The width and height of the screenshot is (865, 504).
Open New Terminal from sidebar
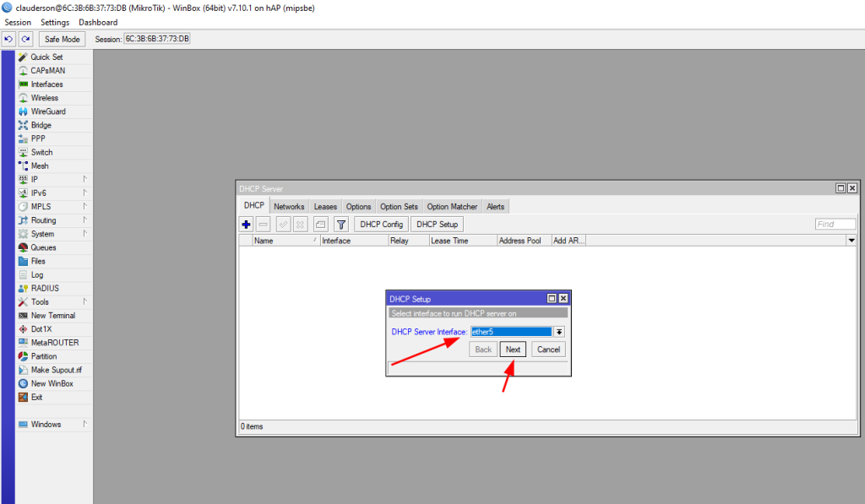52,316
